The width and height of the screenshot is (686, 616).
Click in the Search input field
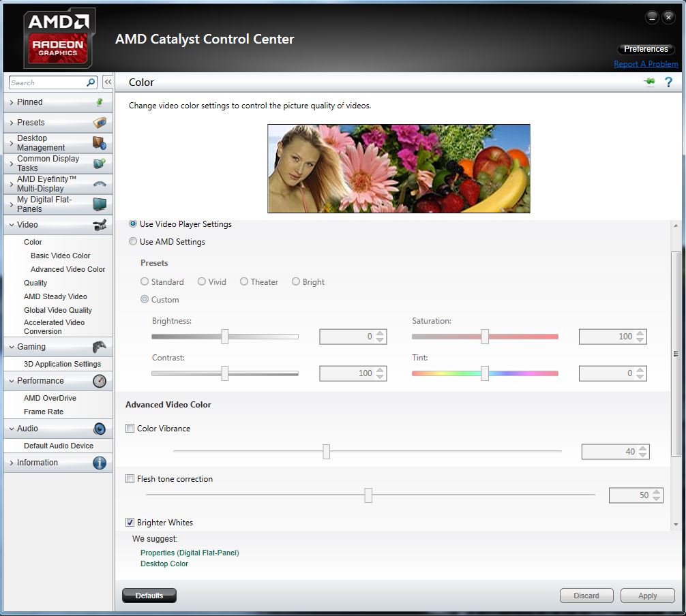point(48,82)
